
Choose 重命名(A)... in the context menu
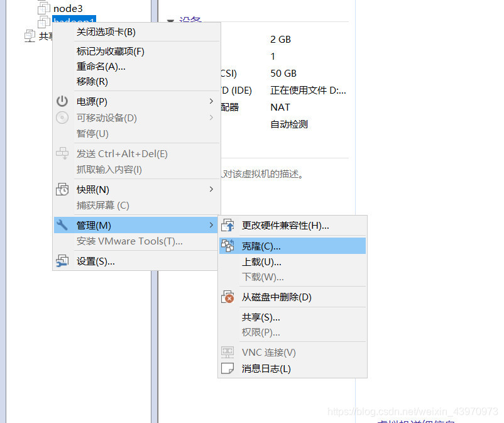(x=137, y=67)
